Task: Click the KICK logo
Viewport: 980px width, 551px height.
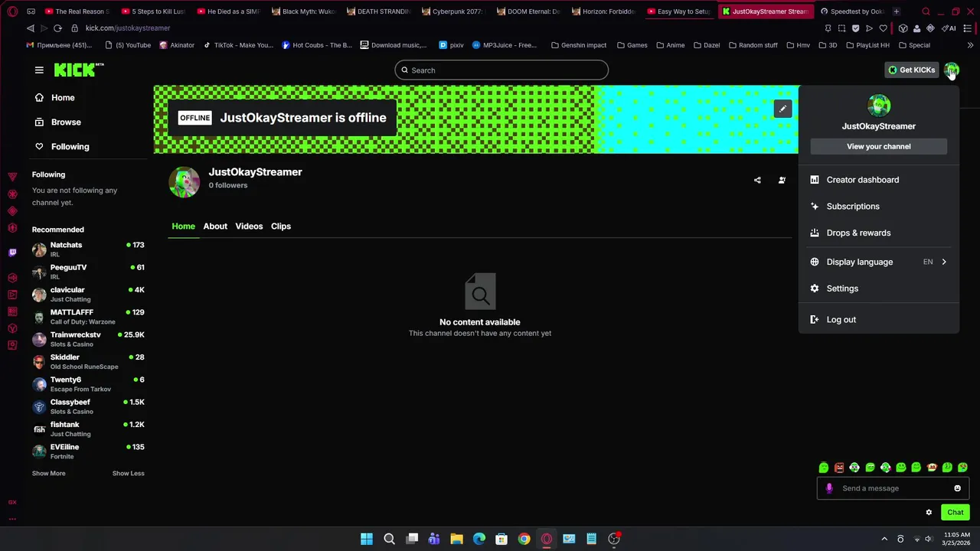Action: point(79,70)
